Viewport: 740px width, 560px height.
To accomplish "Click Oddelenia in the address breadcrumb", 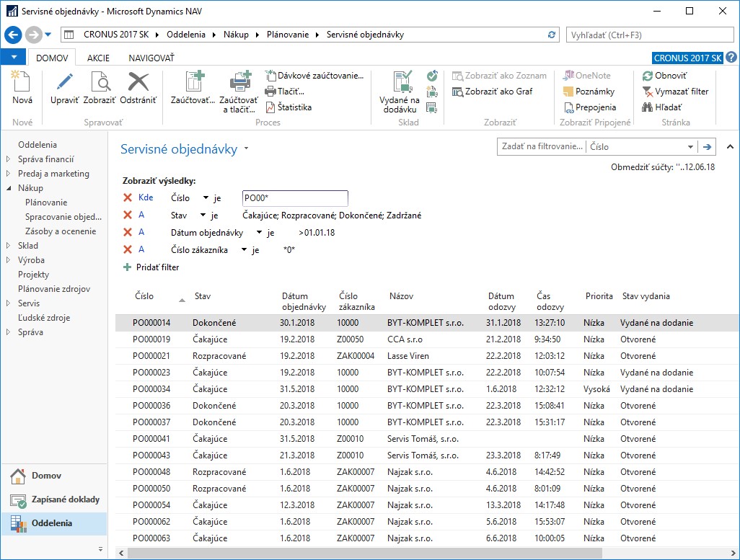I will (186, 35).
